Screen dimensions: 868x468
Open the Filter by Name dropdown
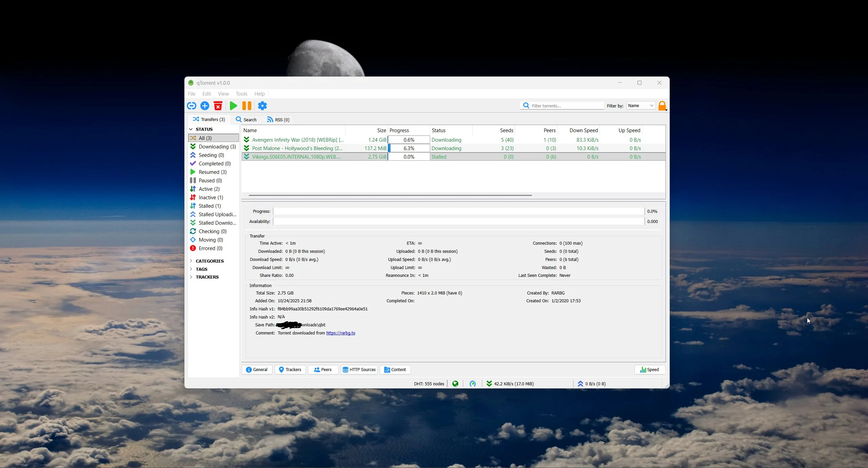[640, 106]
